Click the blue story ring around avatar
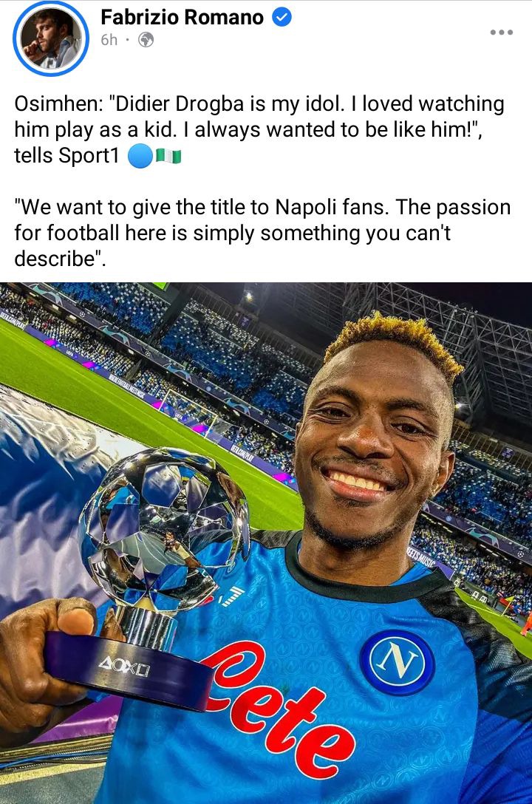 pos(51,38)
